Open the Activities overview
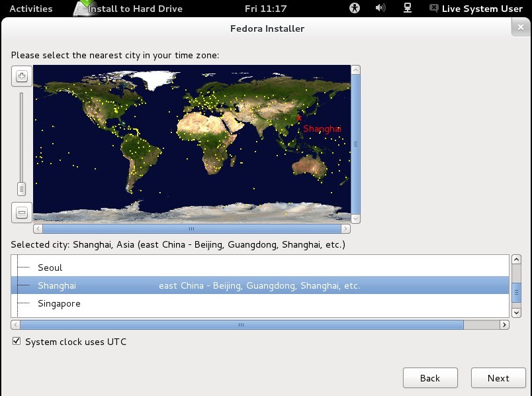 pos(29,8)
